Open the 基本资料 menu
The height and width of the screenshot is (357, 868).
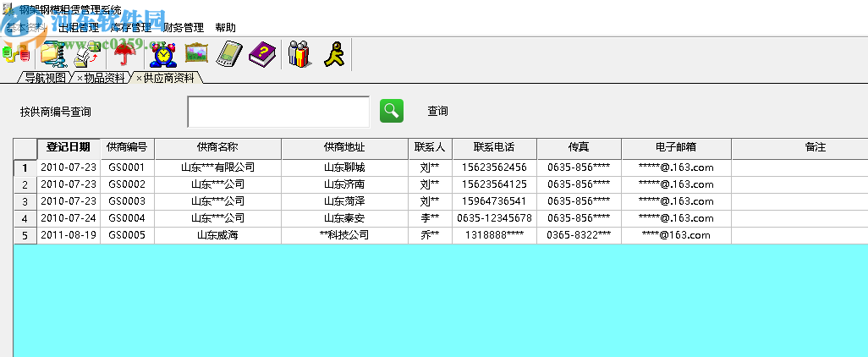tap(26, 28)
